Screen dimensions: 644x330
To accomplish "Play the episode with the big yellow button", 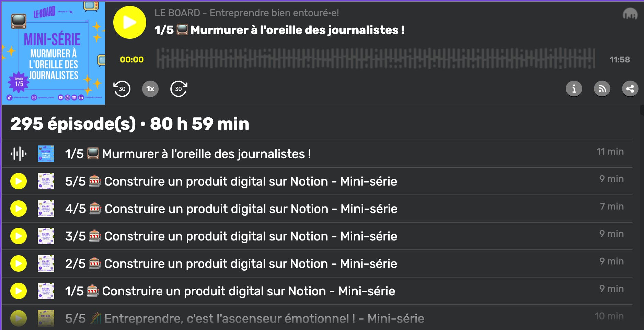I will 129,22.
